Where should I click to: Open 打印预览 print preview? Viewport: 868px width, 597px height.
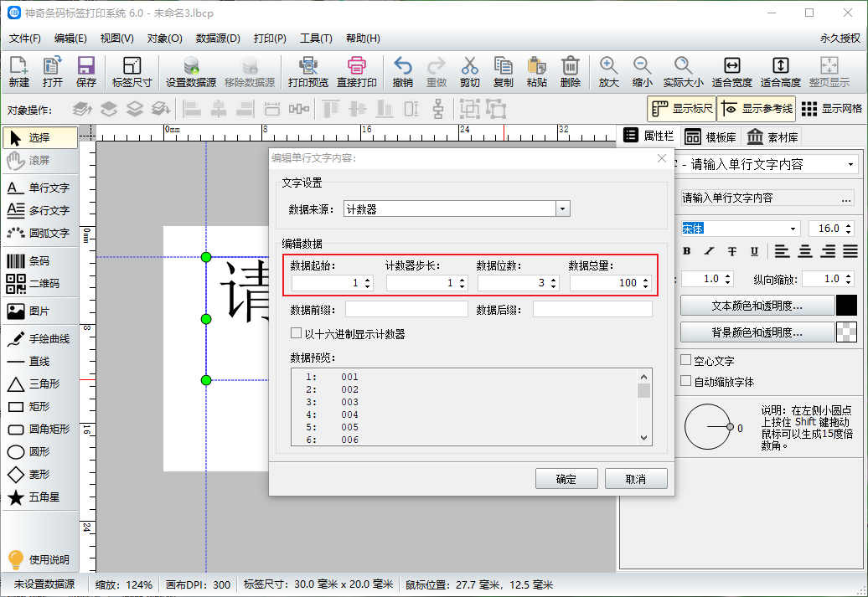[x=307, y=72]
